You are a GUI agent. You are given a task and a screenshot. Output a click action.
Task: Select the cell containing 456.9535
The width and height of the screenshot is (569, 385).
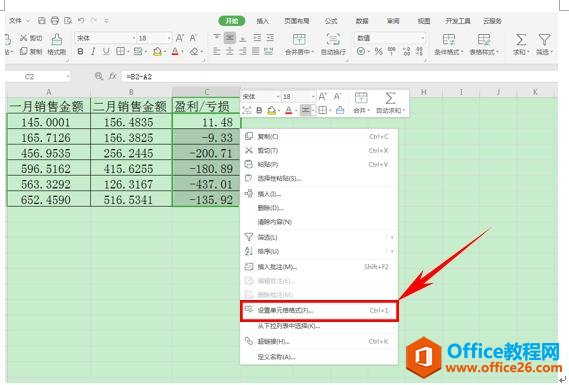[x=48, y=153]
